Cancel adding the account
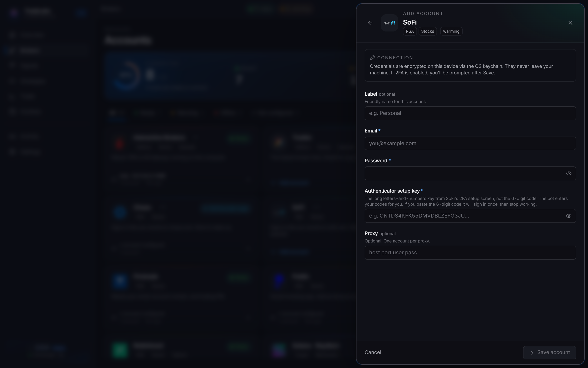588x368 pixels. click(373, 352)
